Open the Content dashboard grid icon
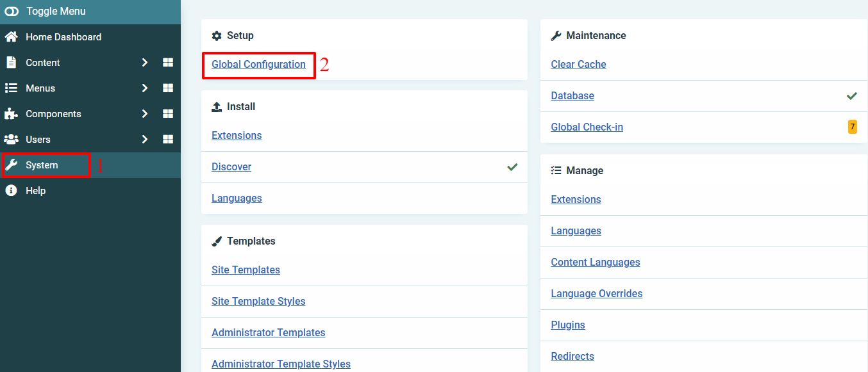 (167, 62)
